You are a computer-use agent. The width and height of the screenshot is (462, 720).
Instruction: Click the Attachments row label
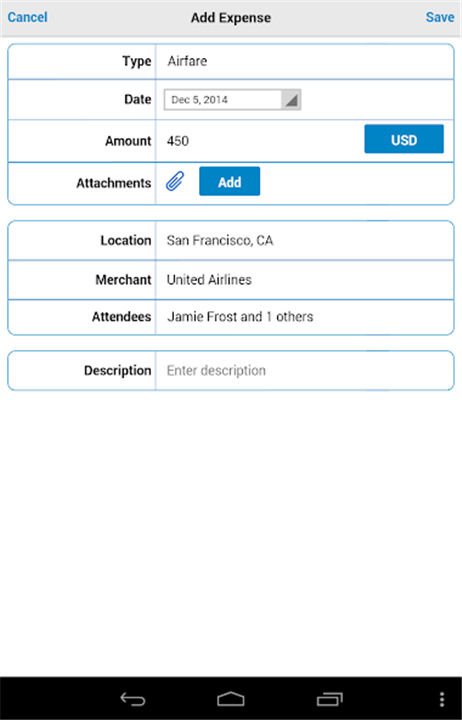(113, 183)
